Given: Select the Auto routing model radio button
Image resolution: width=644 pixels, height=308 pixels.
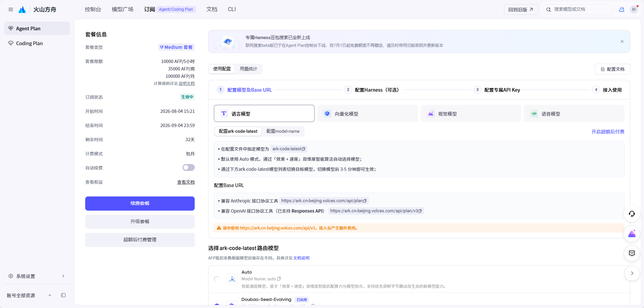Looking at the screenshot, I should 217,279.
